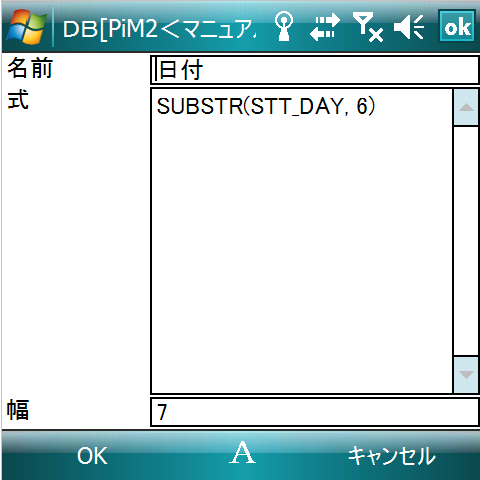This screenshot has height=480, width=480.
Task: Click the 幅 width label
Action: 18,409
